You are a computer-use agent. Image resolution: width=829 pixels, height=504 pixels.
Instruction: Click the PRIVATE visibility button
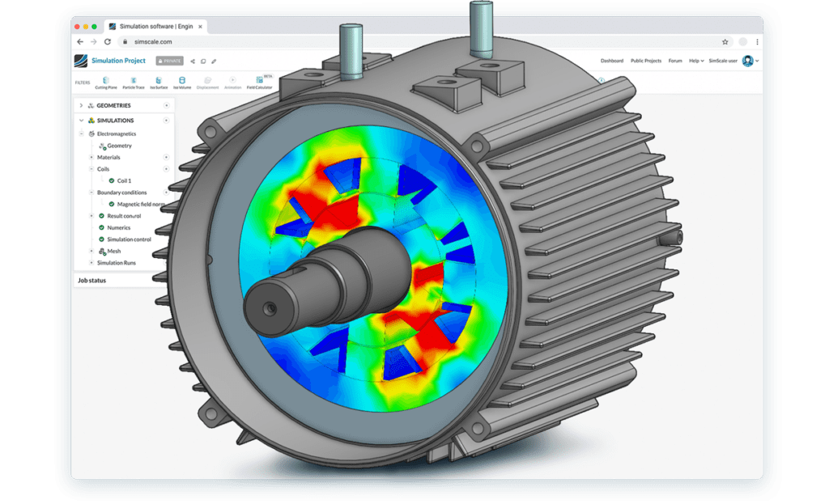(x=168, y=61)
